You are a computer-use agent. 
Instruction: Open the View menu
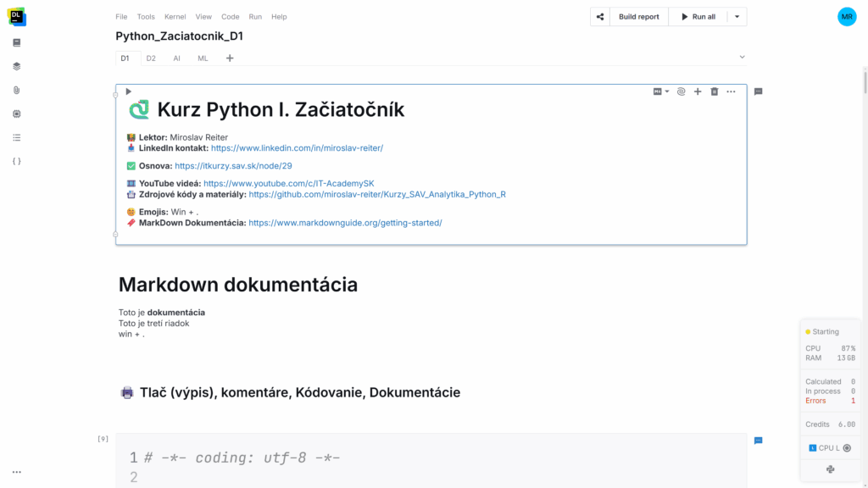[203, 17]
